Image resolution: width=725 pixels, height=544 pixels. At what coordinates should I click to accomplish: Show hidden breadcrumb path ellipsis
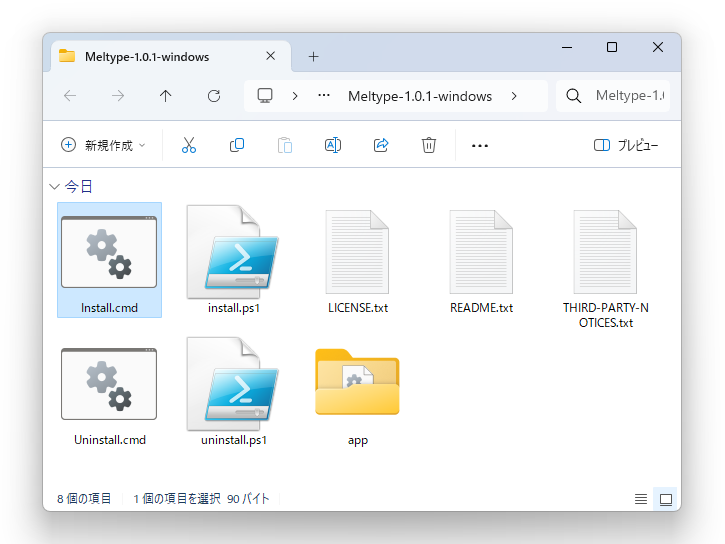pyautogui.click(x=324, y=96)
